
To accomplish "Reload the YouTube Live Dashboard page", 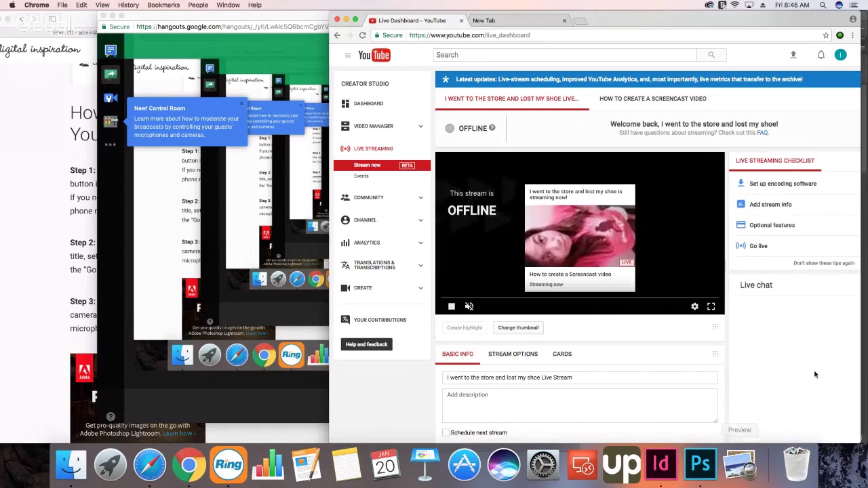I will (362, 35).
